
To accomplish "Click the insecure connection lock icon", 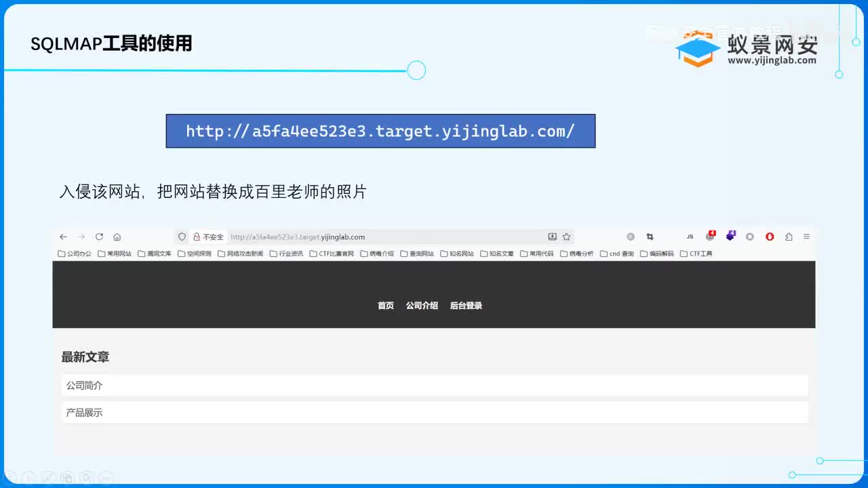I will [197, 237].
